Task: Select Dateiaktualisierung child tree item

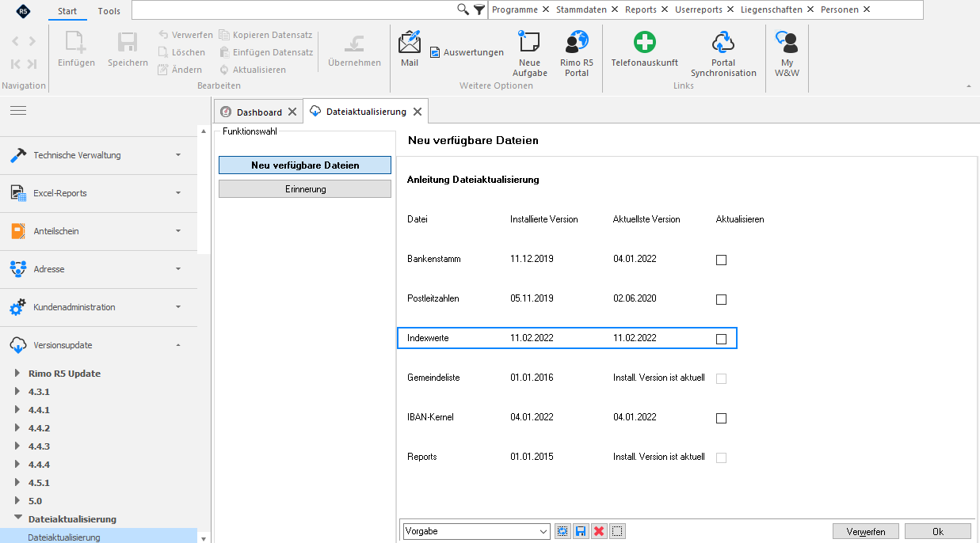Action: [98, 537]
